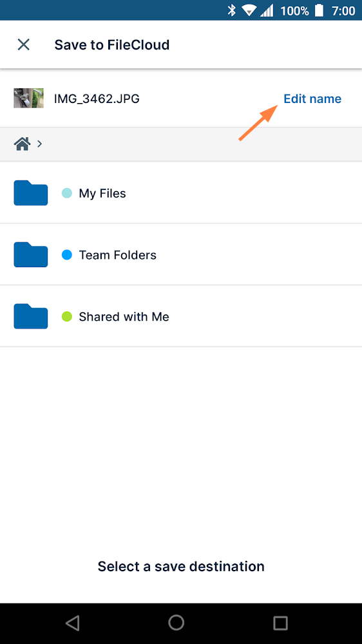362x644 pixels.
Task: Tap the Android recent apps square
Action: point(280,623)
